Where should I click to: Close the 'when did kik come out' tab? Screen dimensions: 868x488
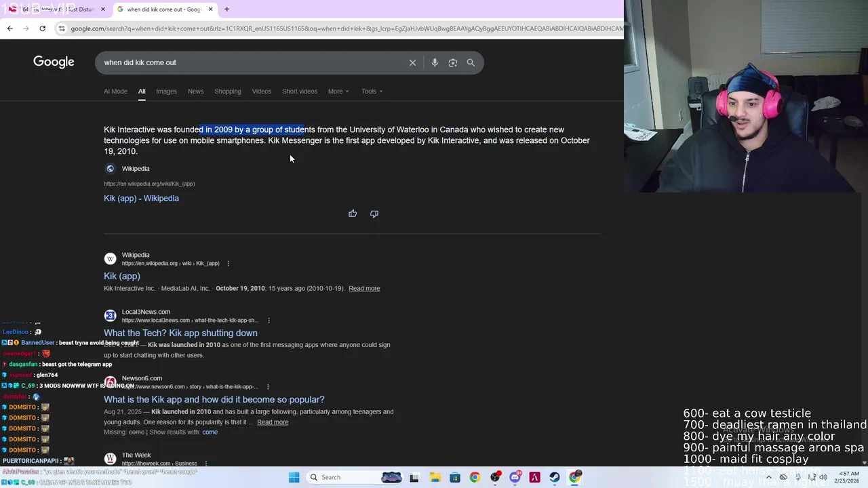point(210,9)
